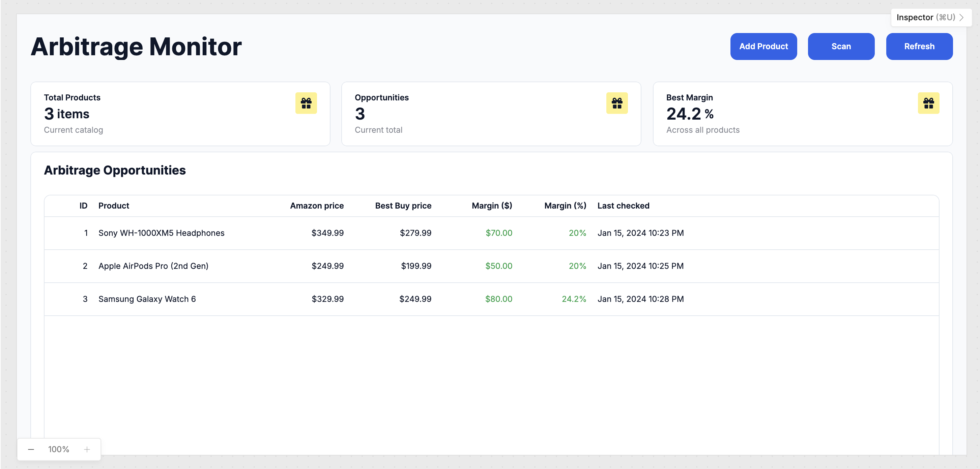Select Apple AirPods Pro (2nd Gen) row

153,266
